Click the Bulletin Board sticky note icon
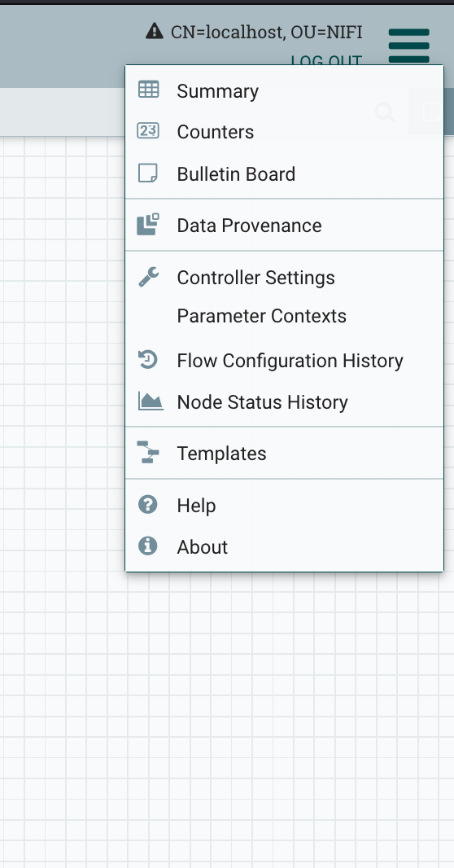The height and width of the screenshot is (868, 454). click(x=147, y=173)
